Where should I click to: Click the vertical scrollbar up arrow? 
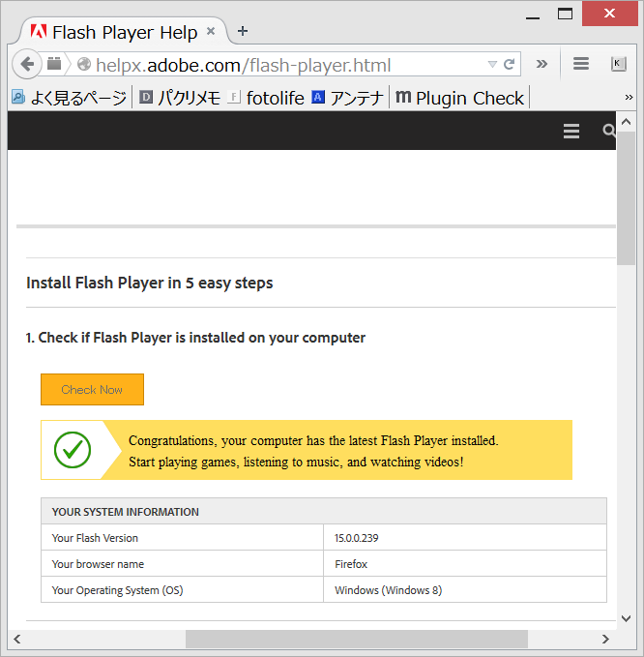(626, 122)
